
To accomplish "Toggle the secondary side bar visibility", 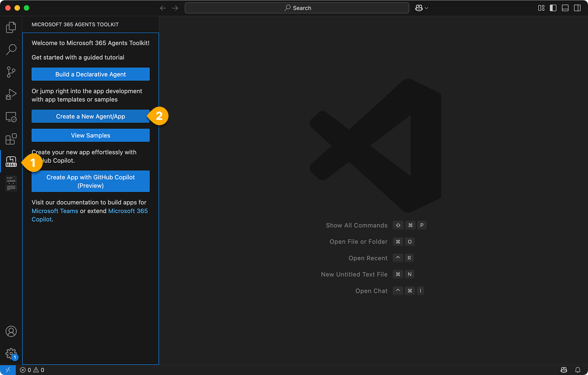I will point(577,8).
